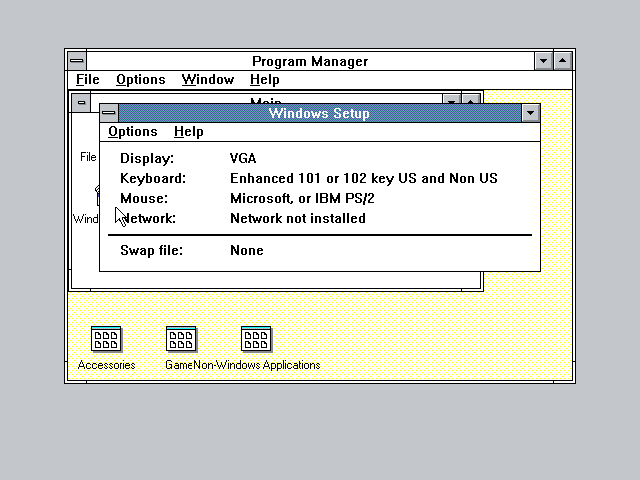640x480 pixels.
Task: Open the Main group window control-menu box
Action: (81, 102)
